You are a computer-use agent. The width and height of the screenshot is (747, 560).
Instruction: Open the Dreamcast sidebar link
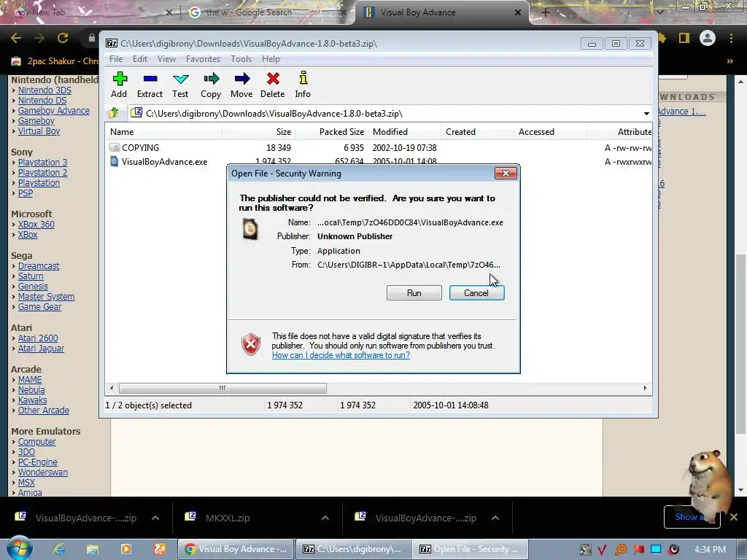(x=39, y=266)
